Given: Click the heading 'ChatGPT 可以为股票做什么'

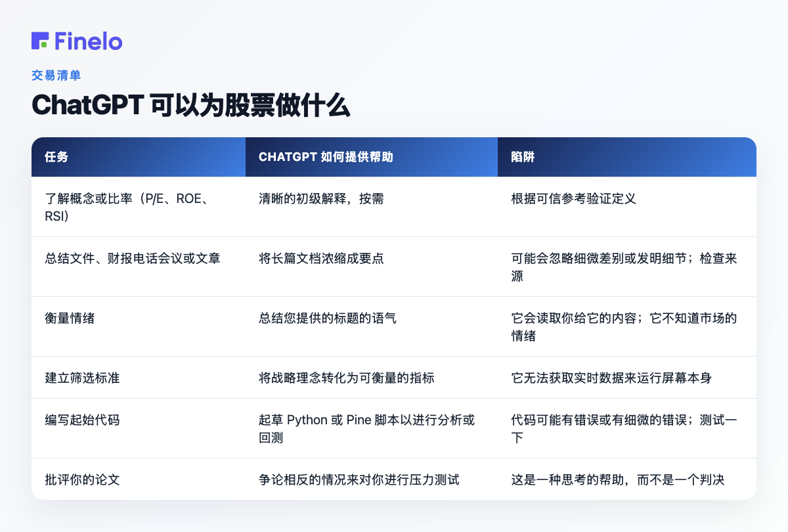Looking at the screenshot, I should point(190,105).
